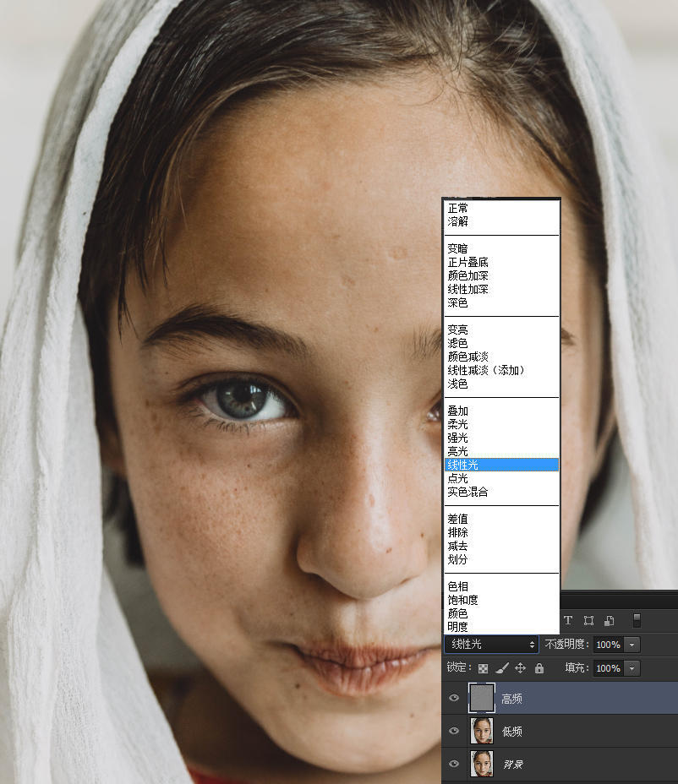Choose 减去 blend mode
The height and width of the screenshot is (784, 678).
[501, 546]
